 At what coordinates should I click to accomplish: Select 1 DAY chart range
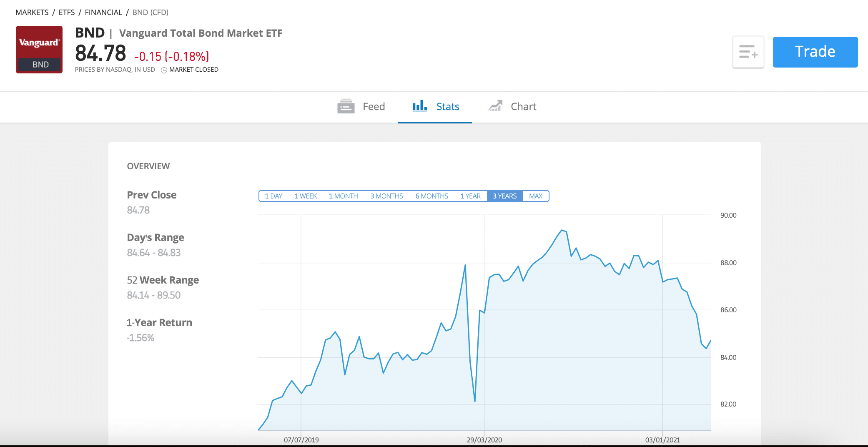tap(273, 196)
